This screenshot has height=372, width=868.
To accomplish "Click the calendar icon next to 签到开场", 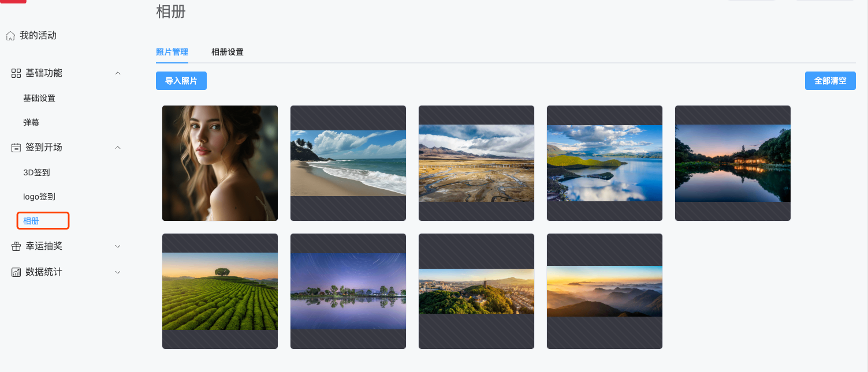I will 16,148.
